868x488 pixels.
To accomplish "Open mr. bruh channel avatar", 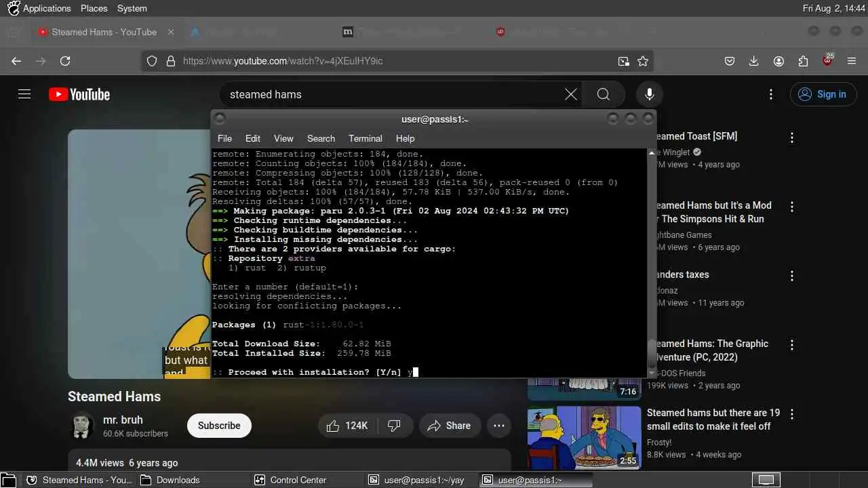I will 81,425.
